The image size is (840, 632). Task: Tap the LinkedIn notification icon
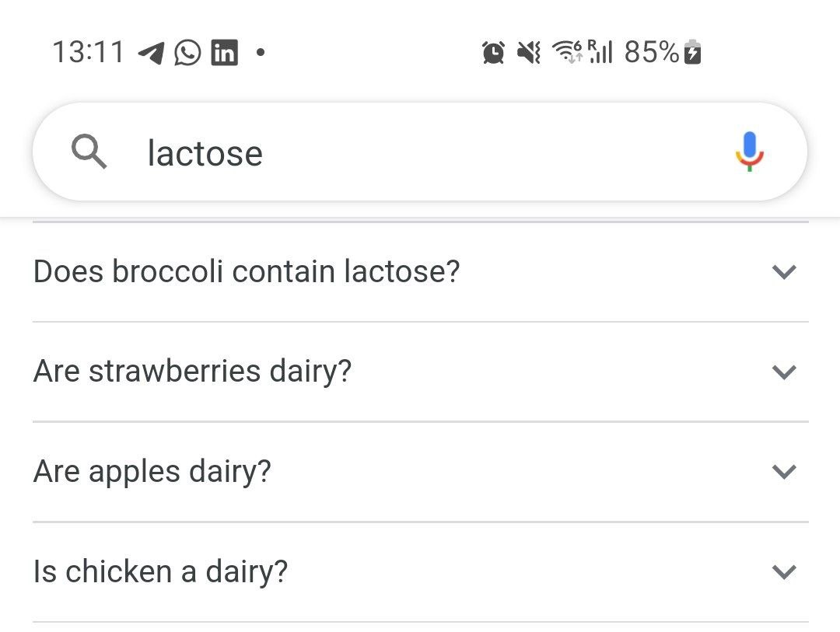[224, 53]
